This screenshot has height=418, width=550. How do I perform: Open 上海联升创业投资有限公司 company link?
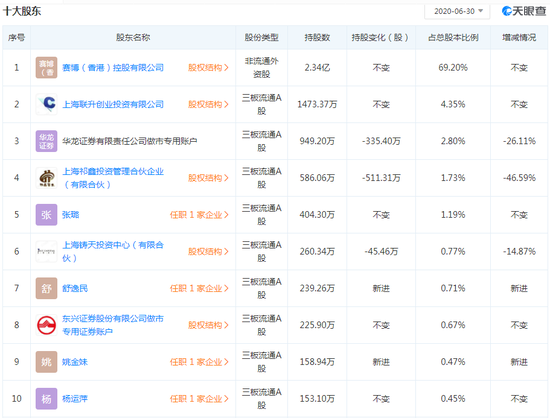click(113, 104)
